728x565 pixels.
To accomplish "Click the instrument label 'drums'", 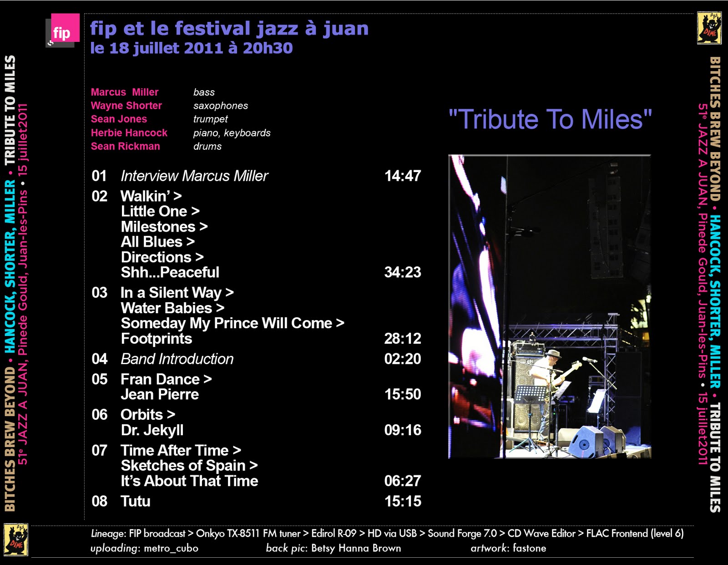I will [x=207, y=147].
